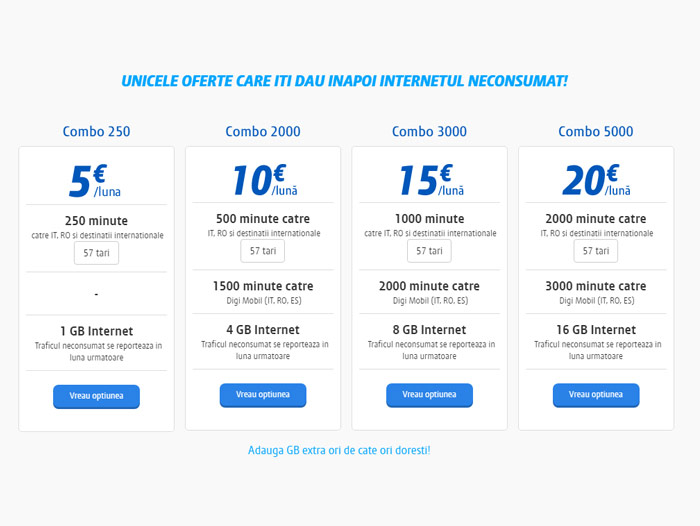
Task: Select the Combo 3000 heading
Action: tap(429, 131)
